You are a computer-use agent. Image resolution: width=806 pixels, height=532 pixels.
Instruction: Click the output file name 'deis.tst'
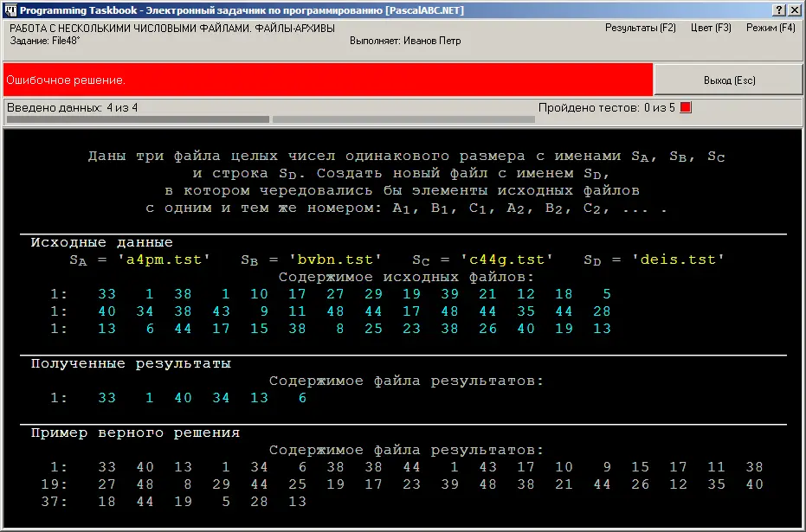[678, 260]
